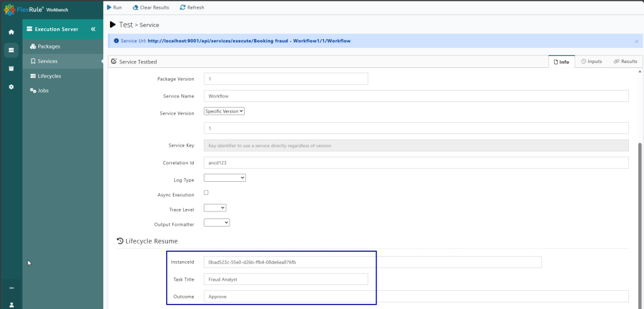Click the Lifecycle Resume heading icon
The width and height of the screenshot is (644, 309).
(x=120, y=241)
